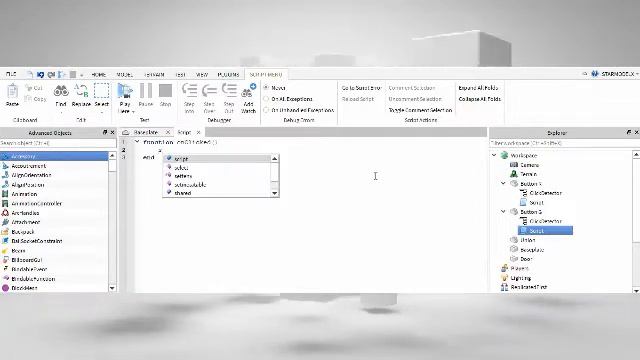The width and height of the screenshot is (640, 360).
Task: Click the Lighting bulb icon in Explorer
Action: pyautogui.click(x=504, y=278)
